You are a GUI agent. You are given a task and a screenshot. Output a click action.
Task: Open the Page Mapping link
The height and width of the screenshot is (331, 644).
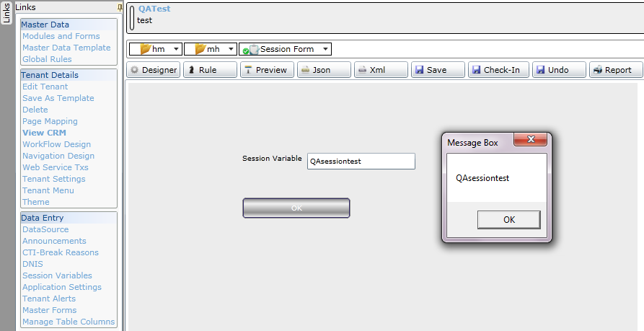(x=50, y=121)
